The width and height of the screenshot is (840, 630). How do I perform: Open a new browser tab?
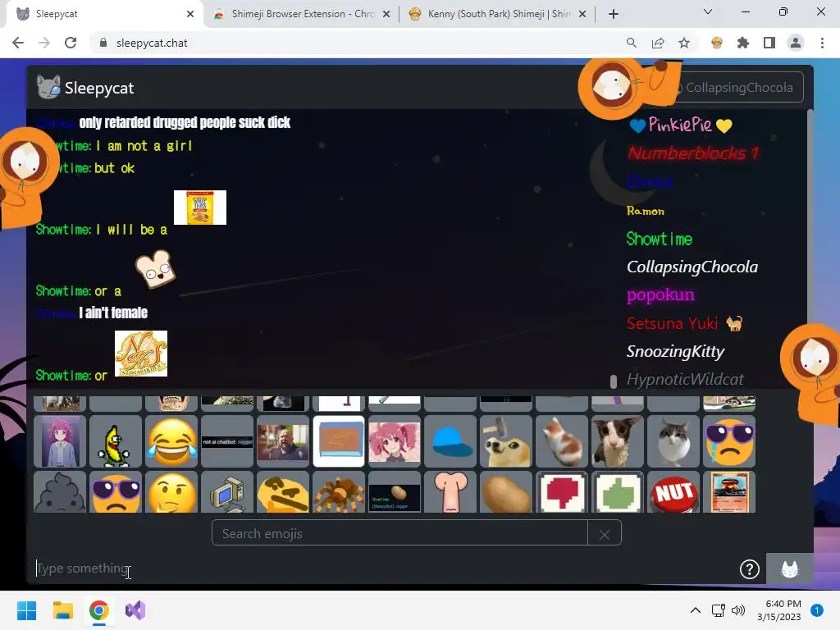point(614,14)
